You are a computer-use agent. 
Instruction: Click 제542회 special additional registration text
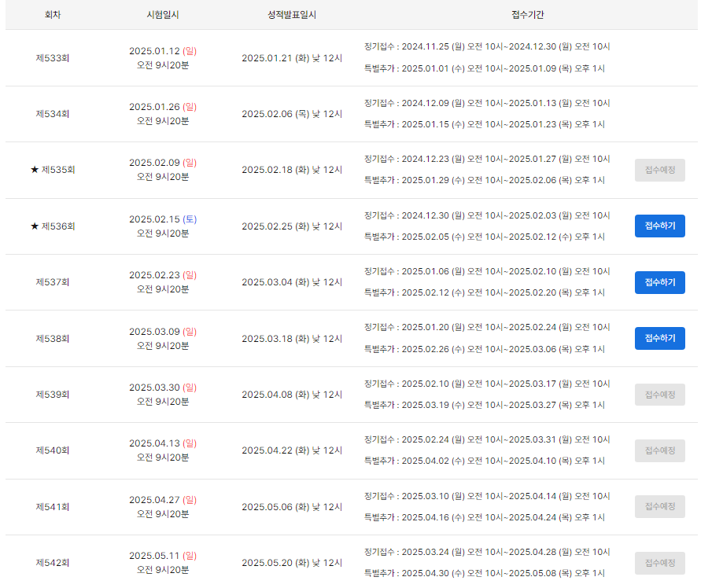tap(484, 573)
